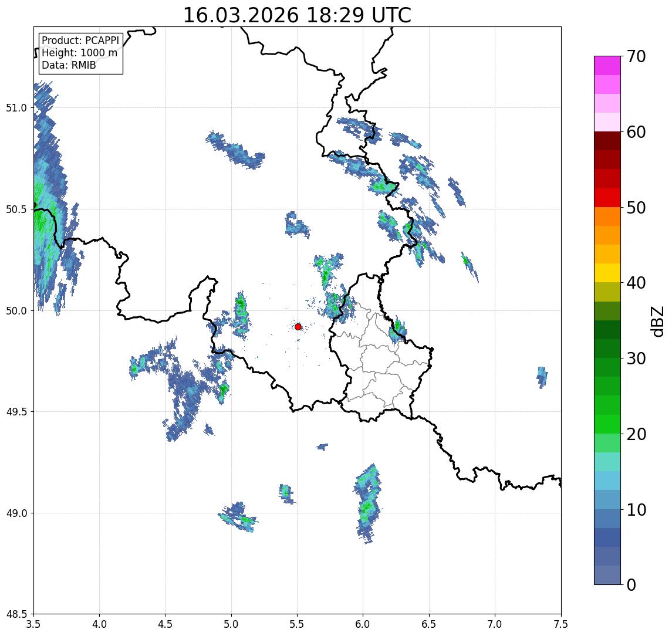Click the red radar location dot
672x636 pixels.
[x=298, y=327]
